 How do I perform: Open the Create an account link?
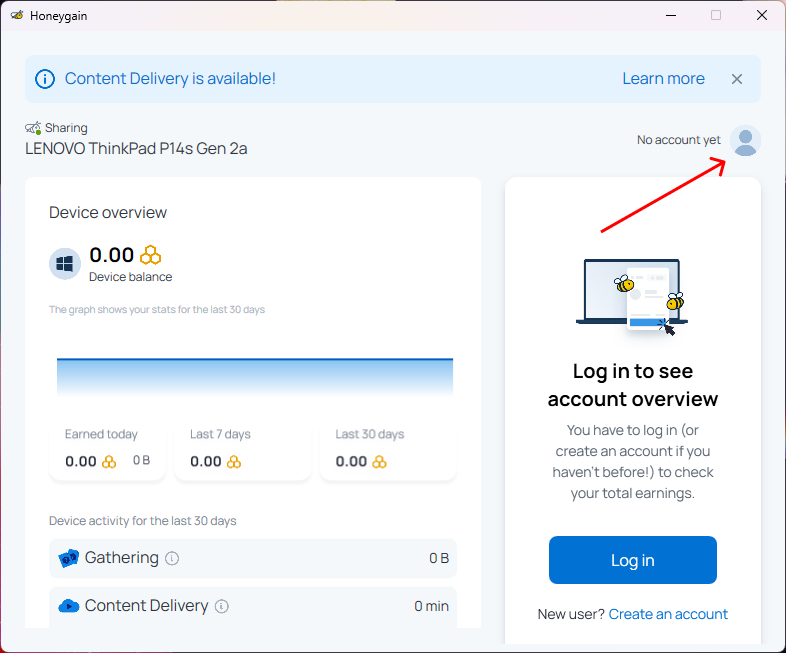tap(668, 614)
